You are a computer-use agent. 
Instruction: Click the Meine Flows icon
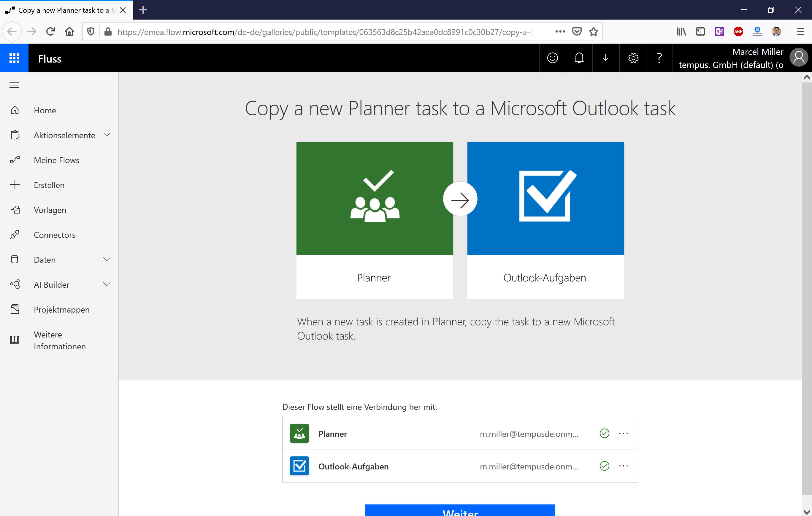pos(15,160)
